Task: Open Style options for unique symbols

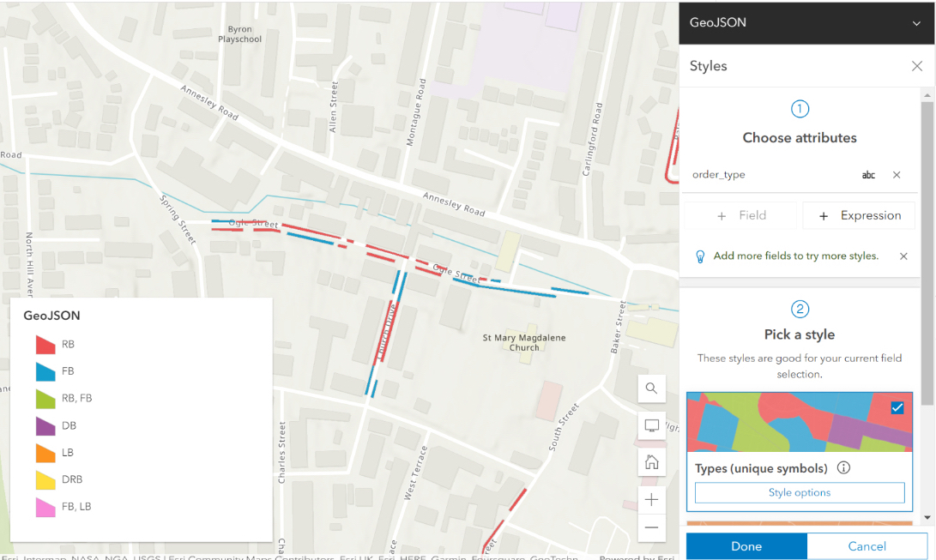Action: [x=799, y=491]
